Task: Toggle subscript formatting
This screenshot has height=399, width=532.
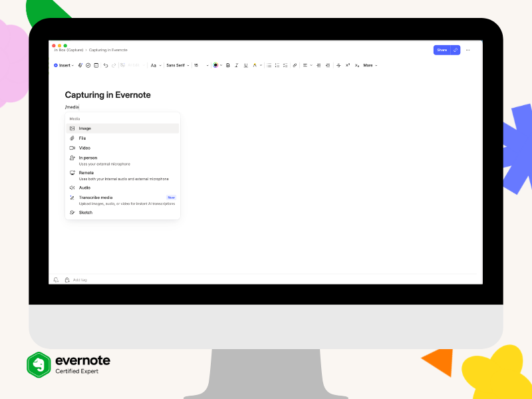Action: [x=357, y=65]
